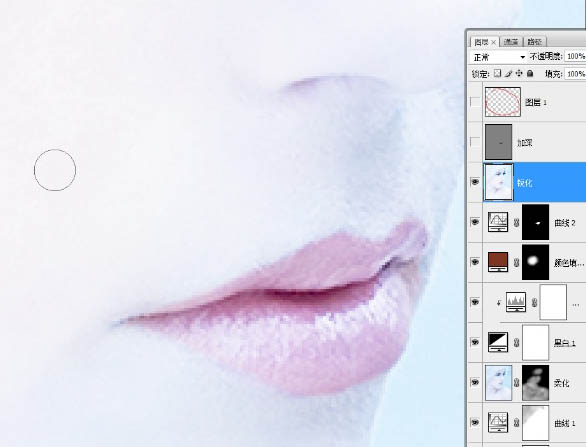Select the Curves 2 adjustment icon
Image resolution: width=586 pixels, height=447 pixels.
[x=498, y=222]
